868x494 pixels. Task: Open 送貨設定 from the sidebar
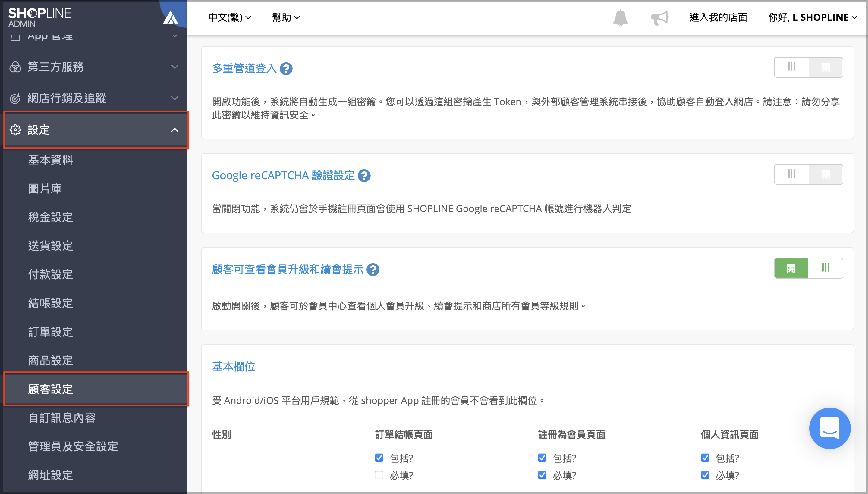click(51, 245)
